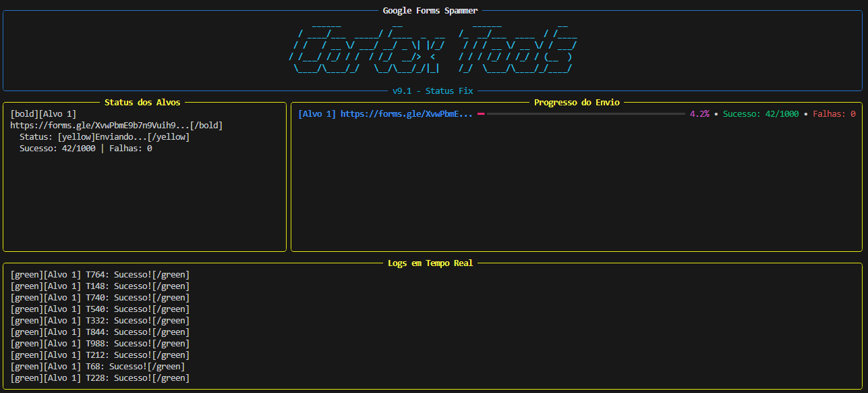Select the T844 Sucesso log entry
868x393 pixels.
(x=100, y=332)
